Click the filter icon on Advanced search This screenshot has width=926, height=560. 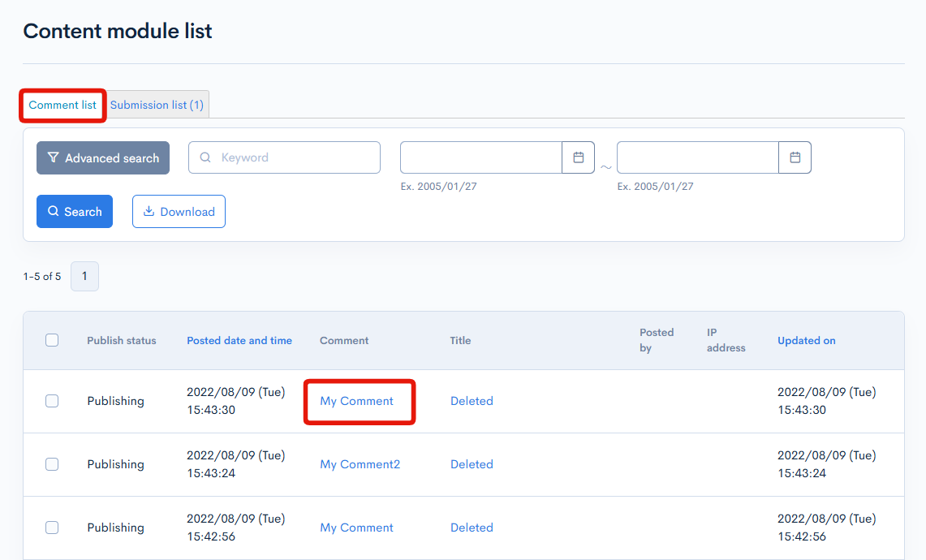pyautogui.click(x=54, y=157)
